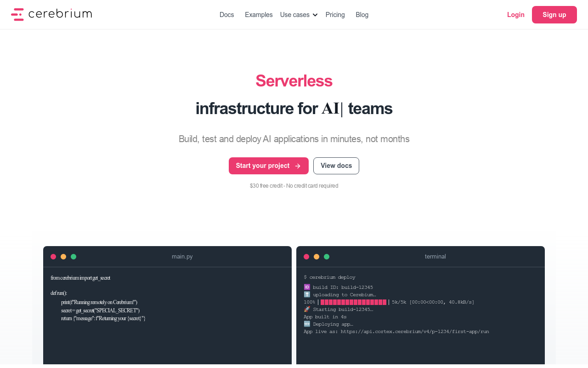Click the View docs button
This screenshot has width=588, height=368.
tap(336, 166)
